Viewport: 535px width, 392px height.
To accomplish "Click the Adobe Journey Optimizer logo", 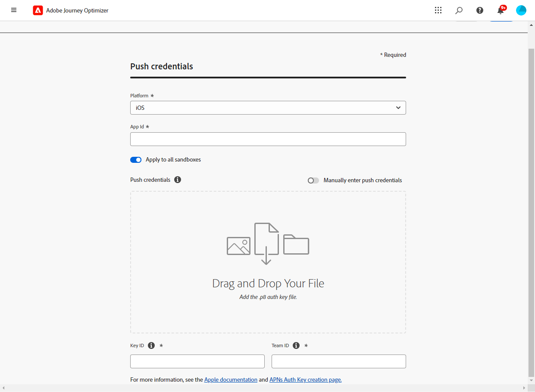I will [38, 10].
